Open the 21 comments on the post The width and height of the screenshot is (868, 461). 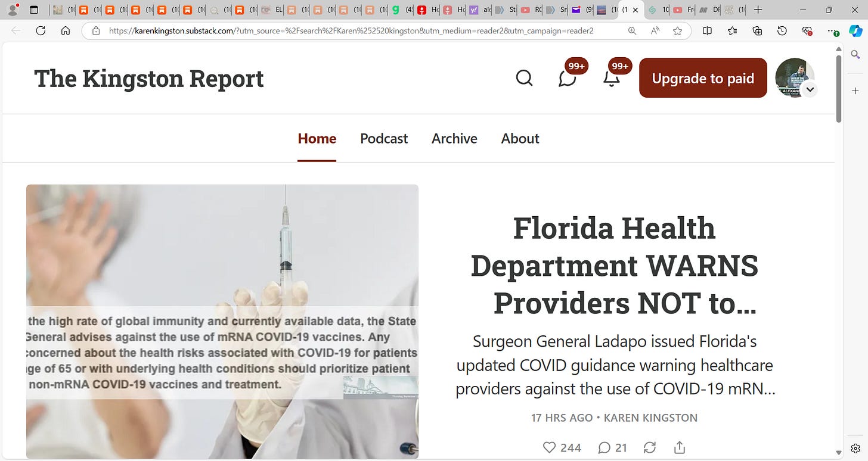pos(612,447)
